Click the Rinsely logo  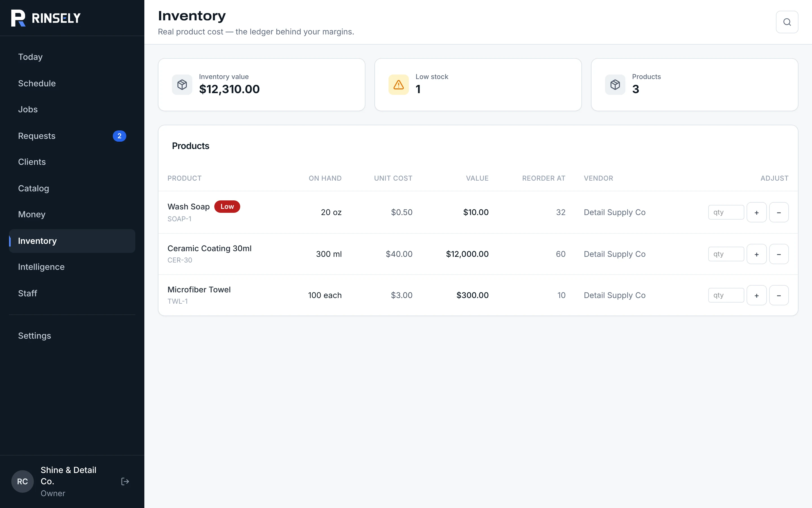click(46, 18)
